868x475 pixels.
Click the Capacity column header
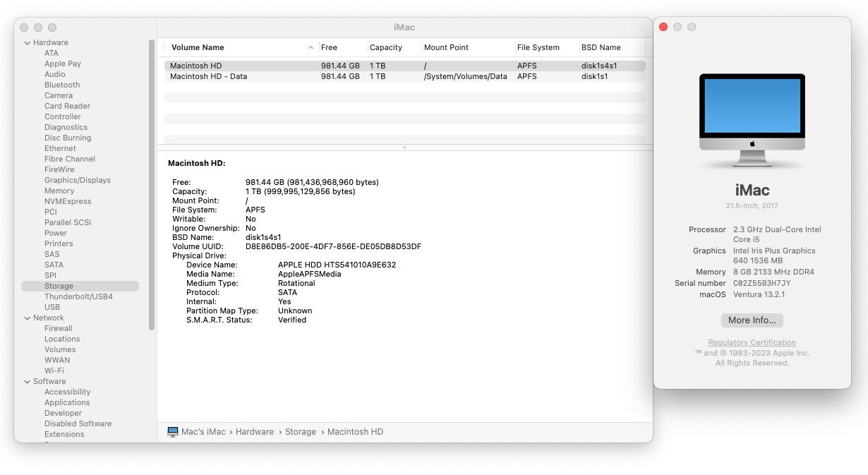(x=386, y=47)
